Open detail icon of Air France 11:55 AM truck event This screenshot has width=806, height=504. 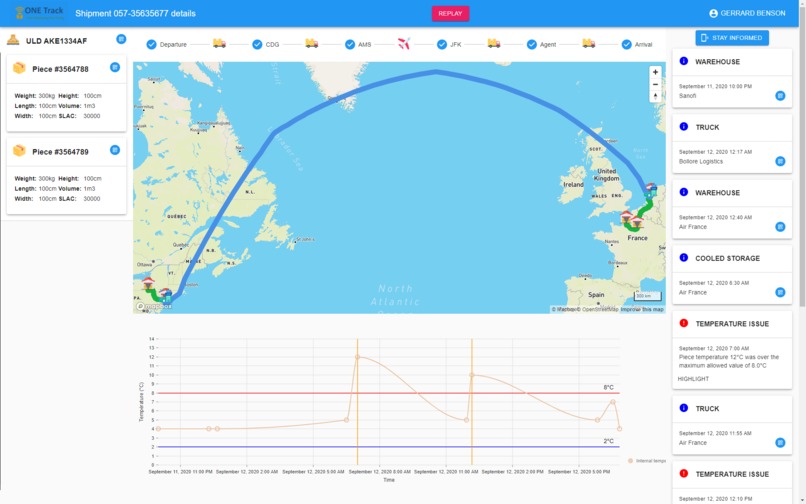[780, 442]
